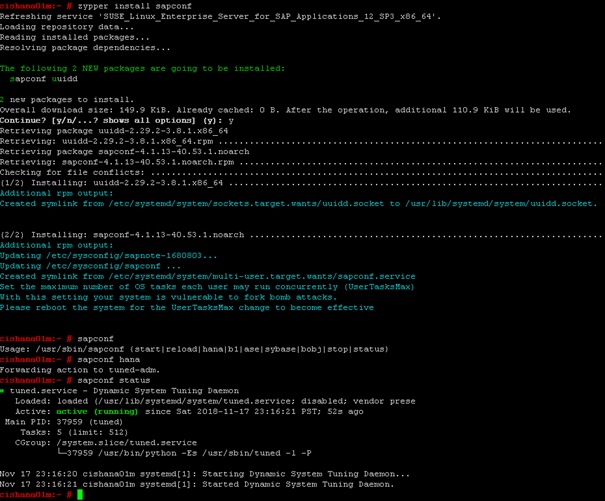Click 'Started Dynamic System Tuning Daemon.' log line
This screenshot has width=605, height=501.
197,484
